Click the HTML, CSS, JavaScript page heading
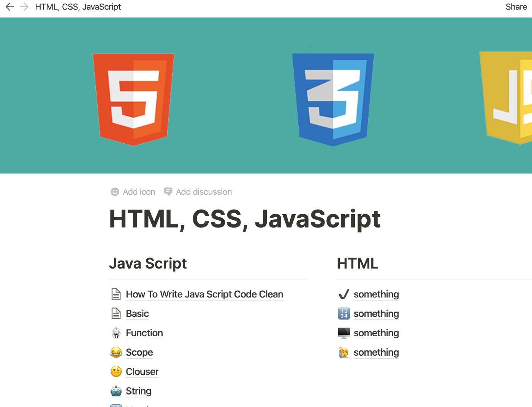The image size is (532, 407). coord(245,219)
